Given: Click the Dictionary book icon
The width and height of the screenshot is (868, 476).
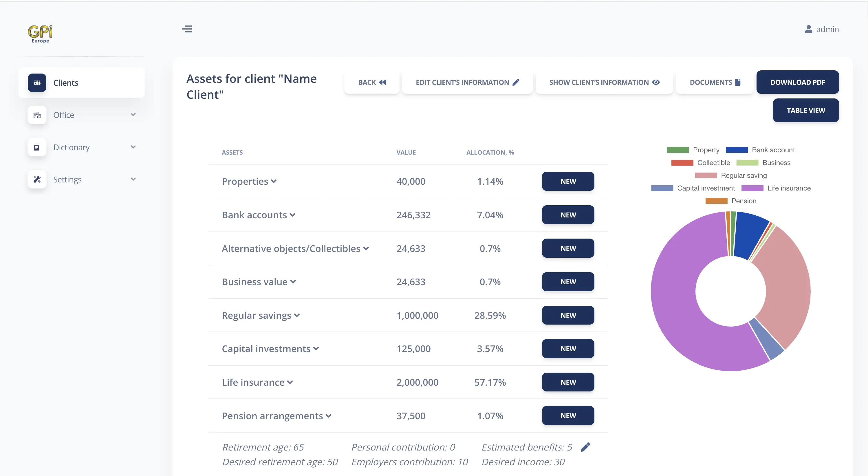Looking at the screenshot, I should (x=37, y=147).
